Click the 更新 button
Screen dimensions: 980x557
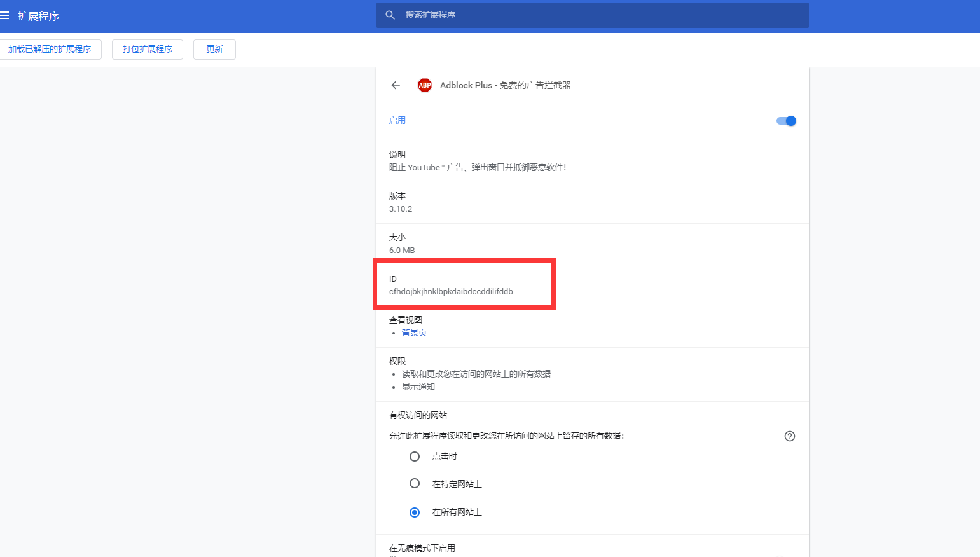pos(214,50)
